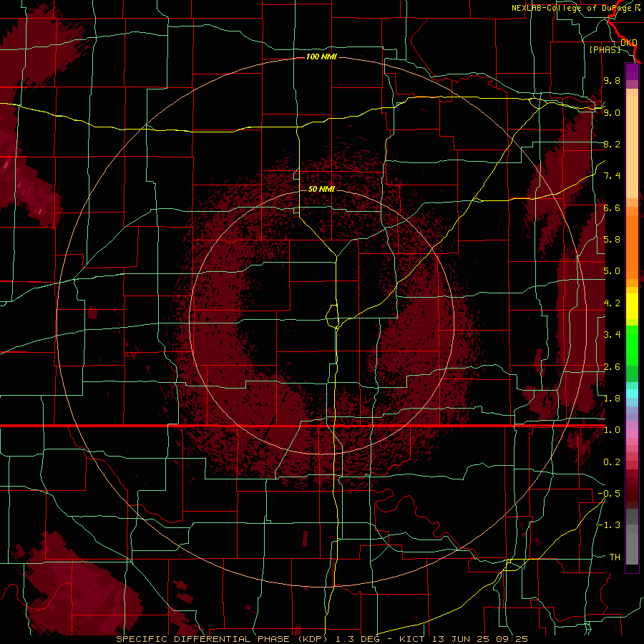Screen dimensions: 644x644
Task: Click the [PHAS] label above the color scale
Action: 605,49
